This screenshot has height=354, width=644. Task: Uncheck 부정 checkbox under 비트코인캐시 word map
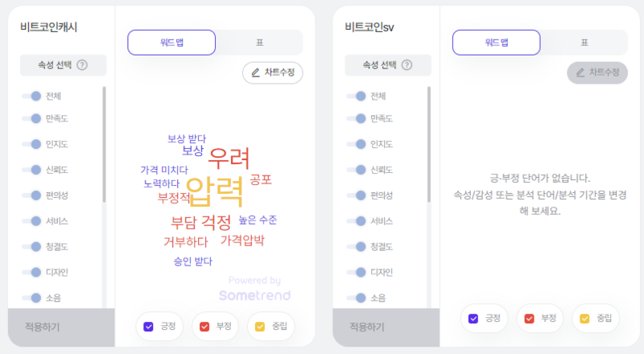[x=204, y=327]
